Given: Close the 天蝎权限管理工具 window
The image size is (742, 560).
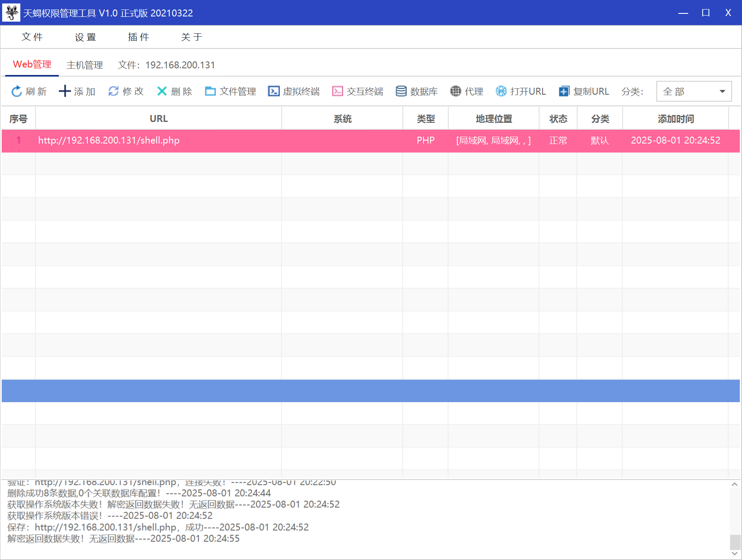Looking at the screenshot, I should [x=728, y=13].
